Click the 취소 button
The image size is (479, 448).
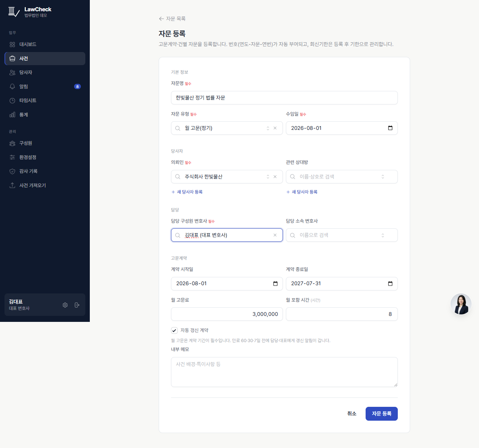(x=352, y=414)
